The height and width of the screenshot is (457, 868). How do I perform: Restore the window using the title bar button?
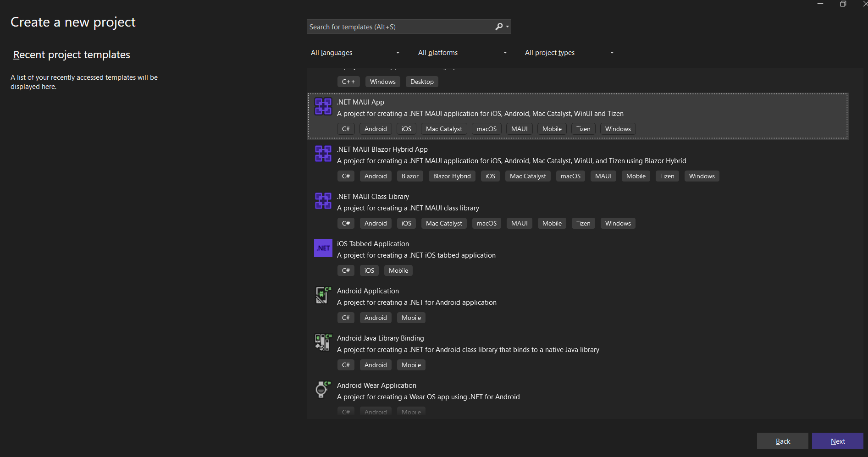pyautogui.click(x=843, y=4)
